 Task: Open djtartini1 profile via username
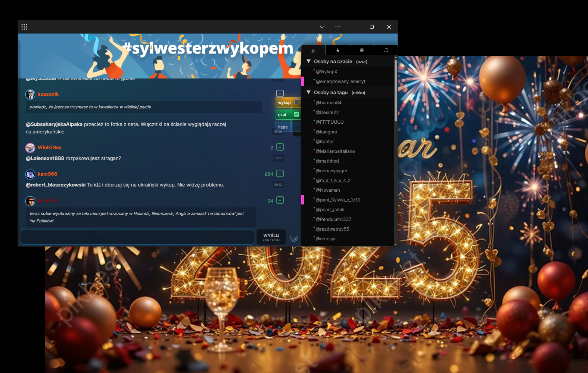pos(48,201)
